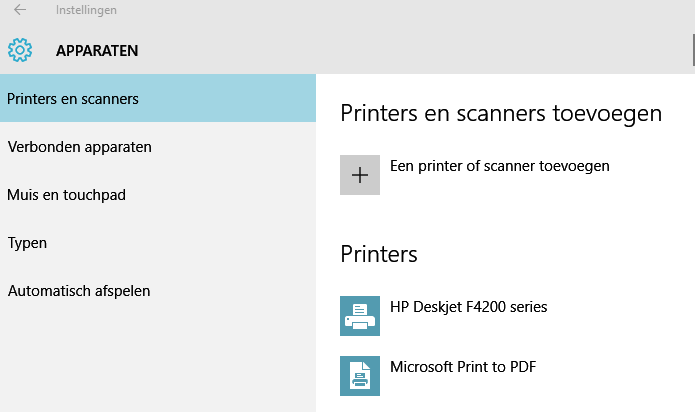Select the HP Deskjet F4200 series entry

pyautogui.click(x=468, y=307)
